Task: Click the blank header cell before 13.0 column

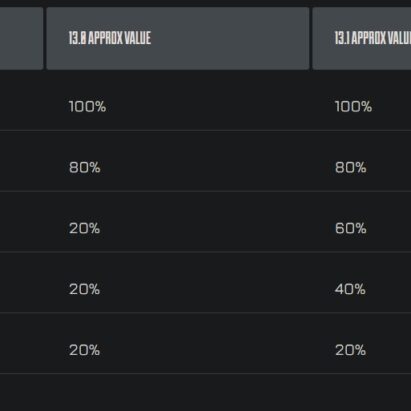Action: tap(21, 38)
